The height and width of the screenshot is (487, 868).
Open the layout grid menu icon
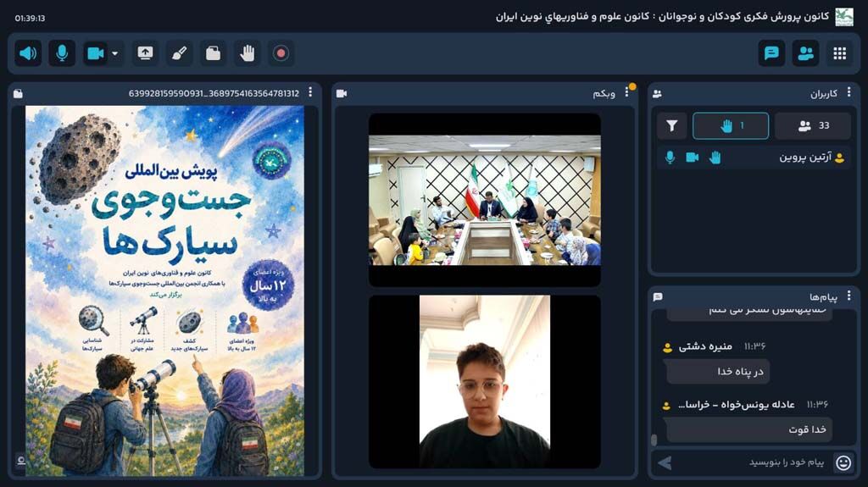coord(840,53)
